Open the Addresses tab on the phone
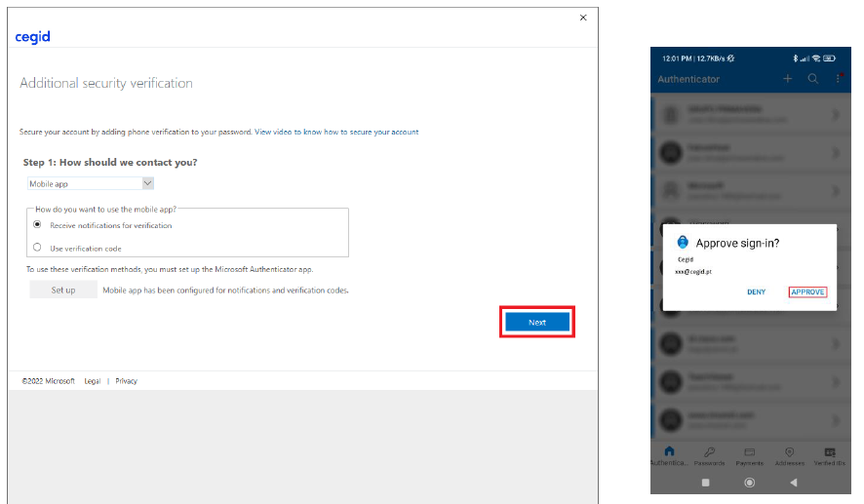 (x=790, y=456)
